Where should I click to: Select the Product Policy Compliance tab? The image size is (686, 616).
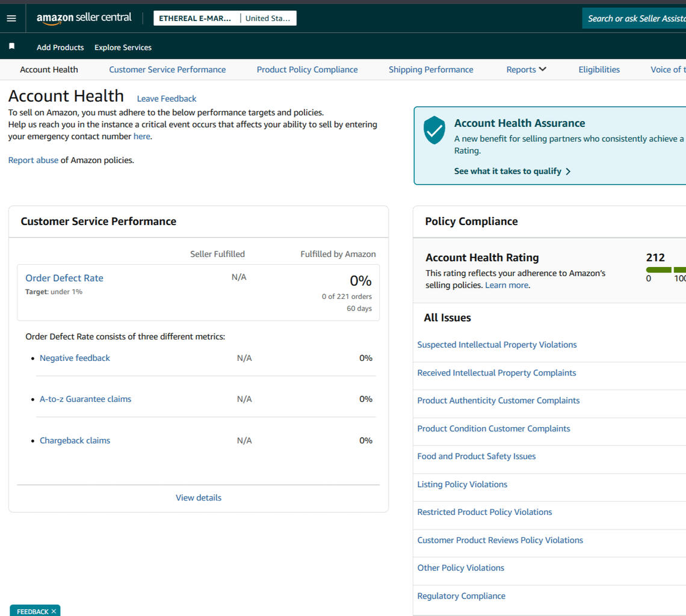[x=307, y=70]
